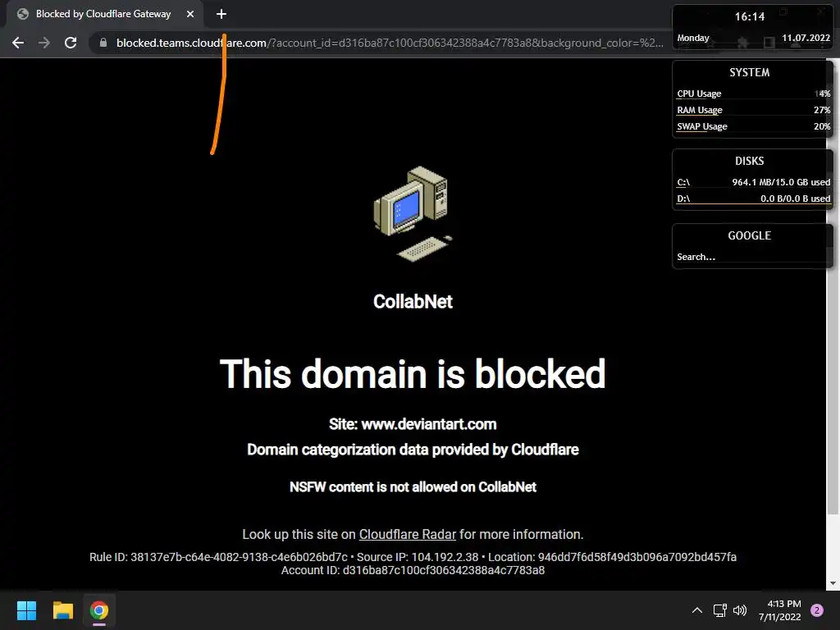The image size is (840, 630).
Task: Click the CollabNet name under the logo
Action: click(x=413, y=302)
